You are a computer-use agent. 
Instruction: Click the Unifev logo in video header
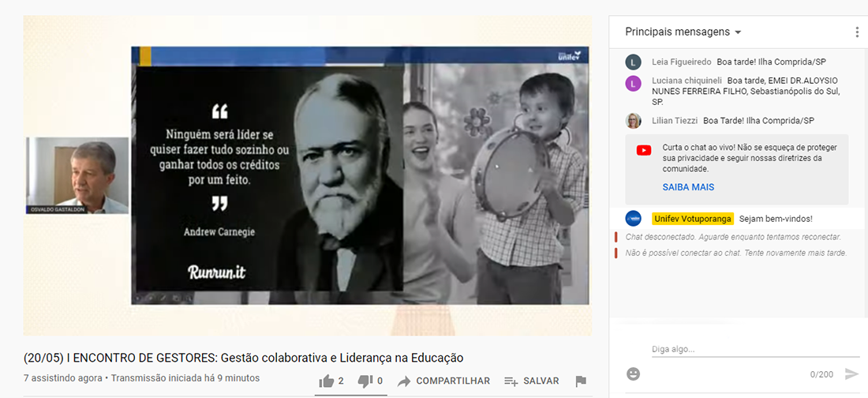point(568,56)
